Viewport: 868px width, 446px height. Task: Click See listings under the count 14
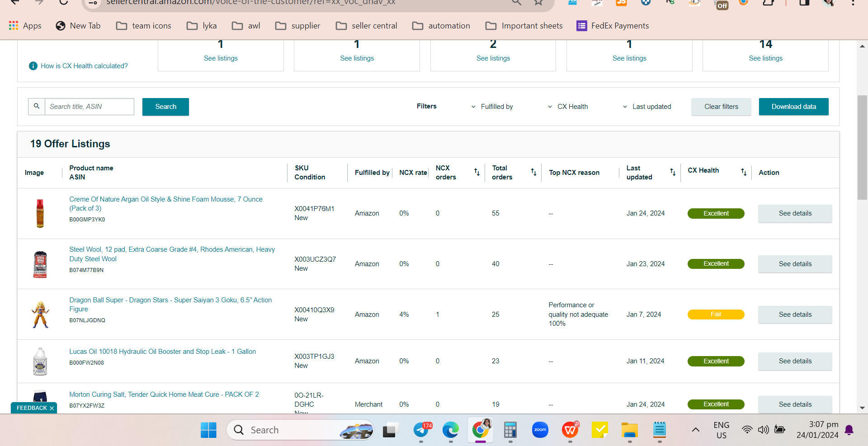point(765,58)
